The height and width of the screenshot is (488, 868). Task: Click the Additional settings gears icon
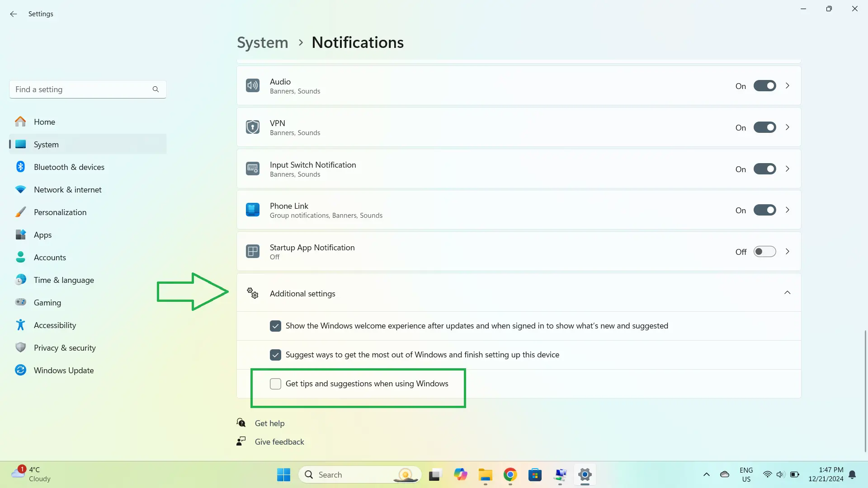(x=252, y=293)
